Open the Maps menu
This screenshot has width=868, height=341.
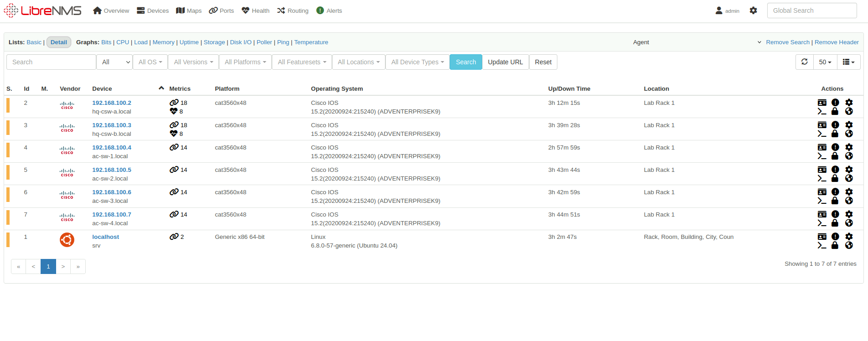tap(189, 10)
